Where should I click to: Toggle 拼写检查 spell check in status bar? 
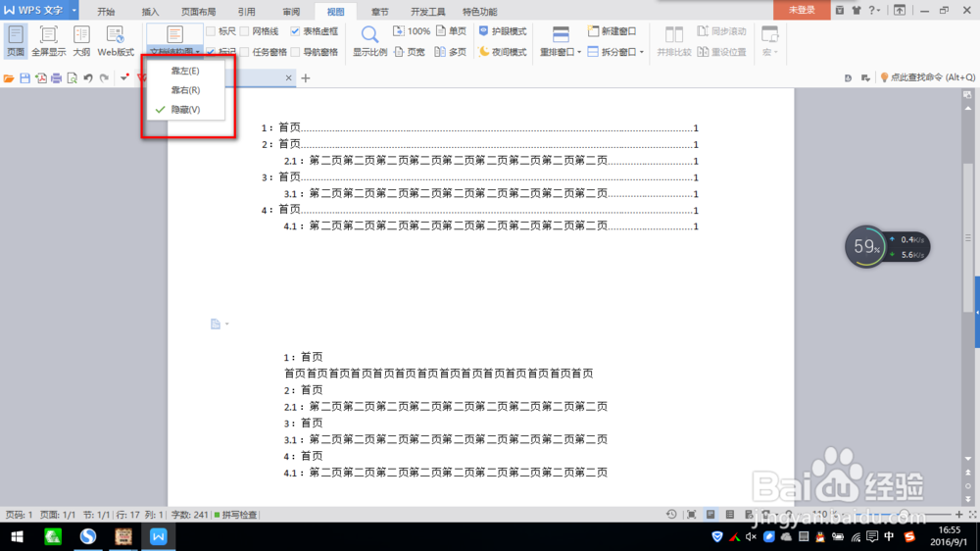[x=235, y=515]
